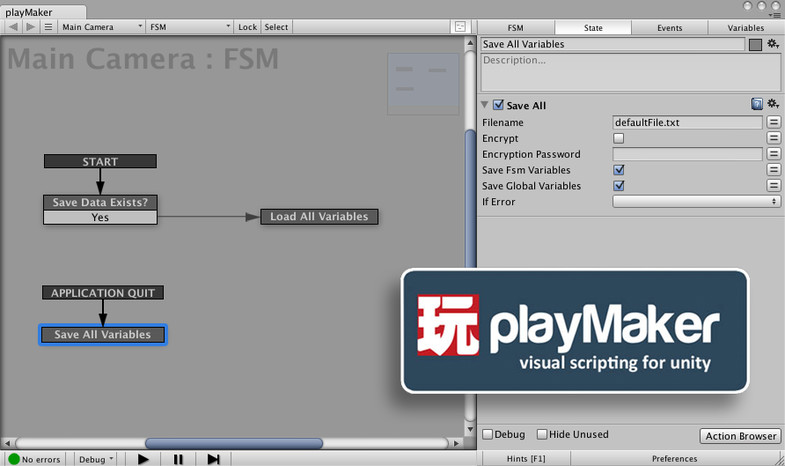Click the graph vertical scrollbar down arrow
Viewport: 785px width, 466px height.
point(470,429)
